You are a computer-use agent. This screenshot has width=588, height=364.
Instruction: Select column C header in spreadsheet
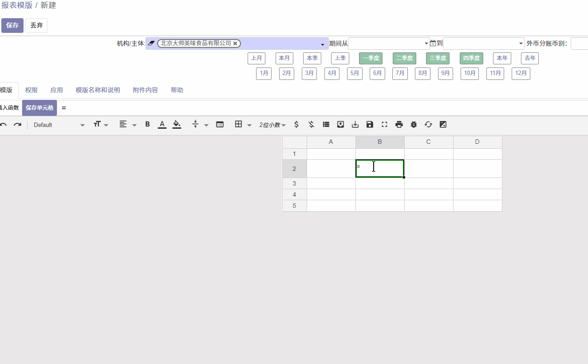(428, 142)
